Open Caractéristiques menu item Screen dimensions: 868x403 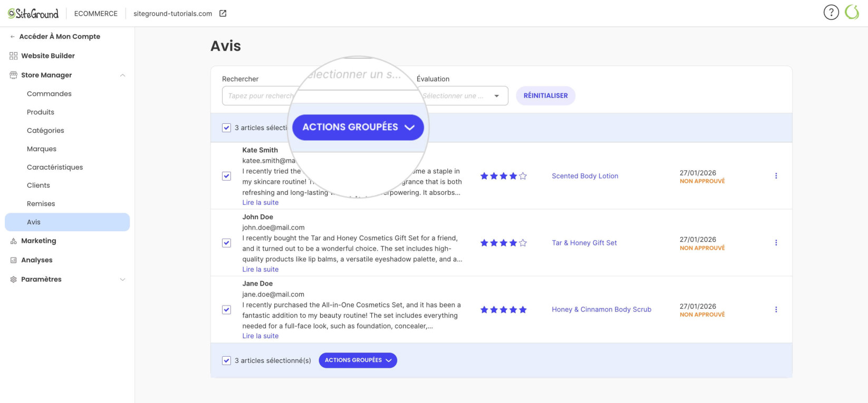55,168
